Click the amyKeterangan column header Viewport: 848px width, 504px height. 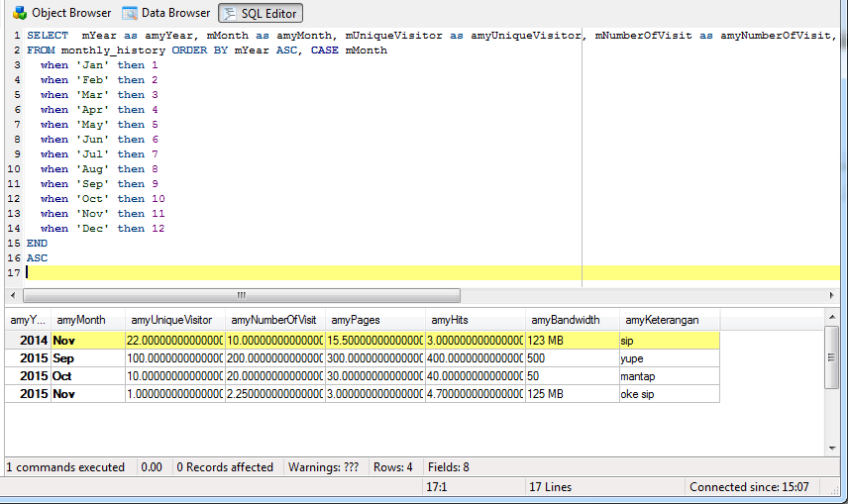coord(670,320)
